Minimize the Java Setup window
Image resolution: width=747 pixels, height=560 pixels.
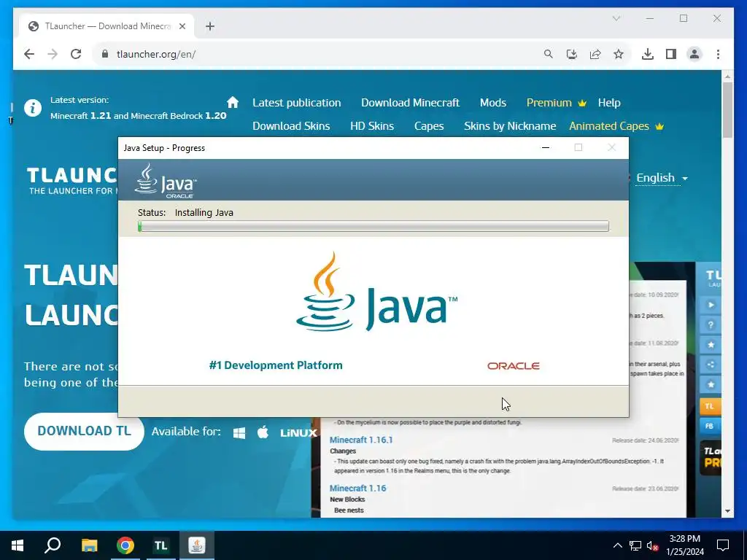pyautogui.click(x=546, y=147)
